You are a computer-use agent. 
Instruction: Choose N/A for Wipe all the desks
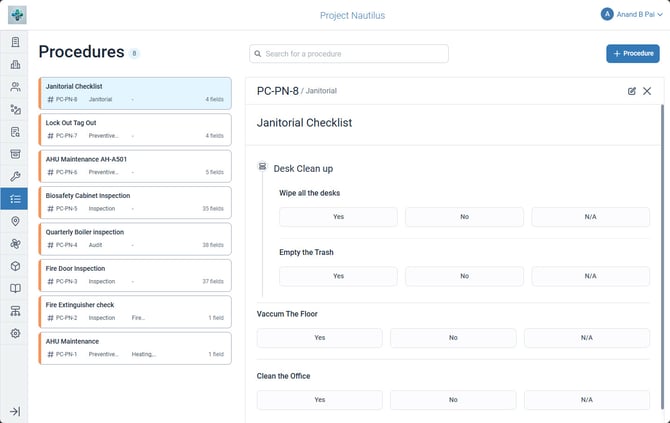[x=591, y=217]
